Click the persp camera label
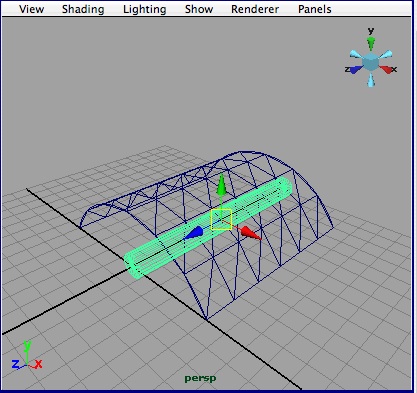417x393 pixels. pos(200,378)
